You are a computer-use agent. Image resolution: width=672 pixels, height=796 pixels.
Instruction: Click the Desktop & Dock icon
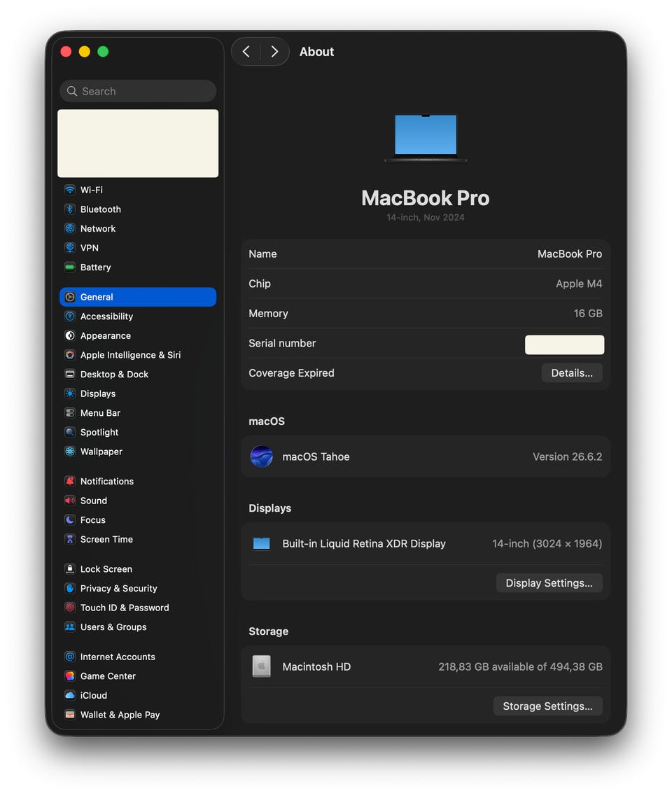pos(70,374)
